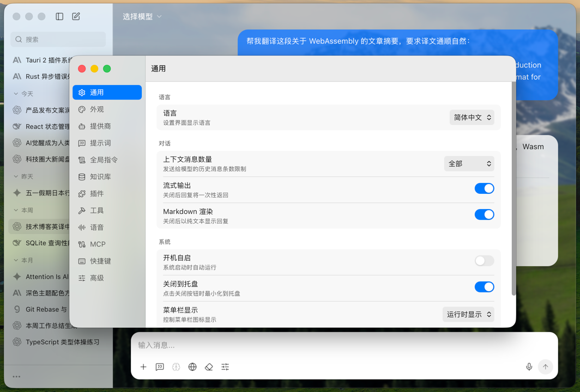The image size is (580, 392).
Task: Open the 外观 settings section
Action: [x=98, y=109]
